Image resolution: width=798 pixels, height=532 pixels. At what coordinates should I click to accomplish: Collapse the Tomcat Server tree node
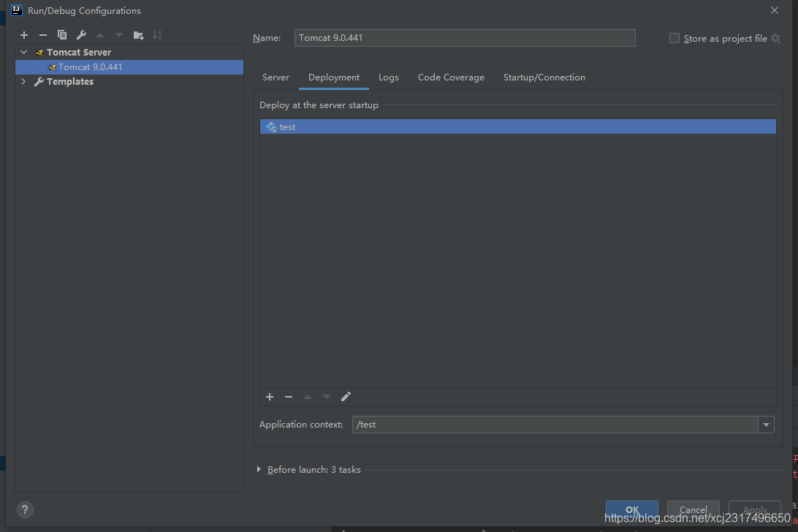pyautogui.click(x=24, y=52)
